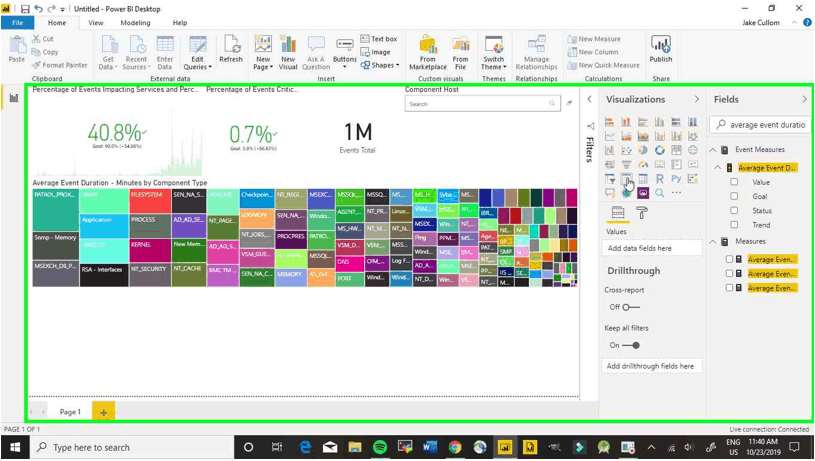Tick the bottom Average Even... checkbox under Measures
The width and height of the screenshot is (815, 461).
point(729,287)
